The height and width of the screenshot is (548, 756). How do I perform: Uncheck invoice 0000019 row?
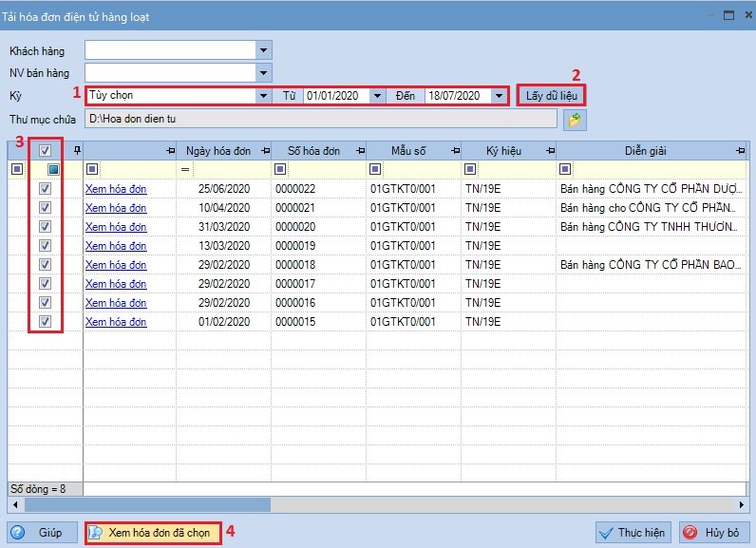pos(45,245)
